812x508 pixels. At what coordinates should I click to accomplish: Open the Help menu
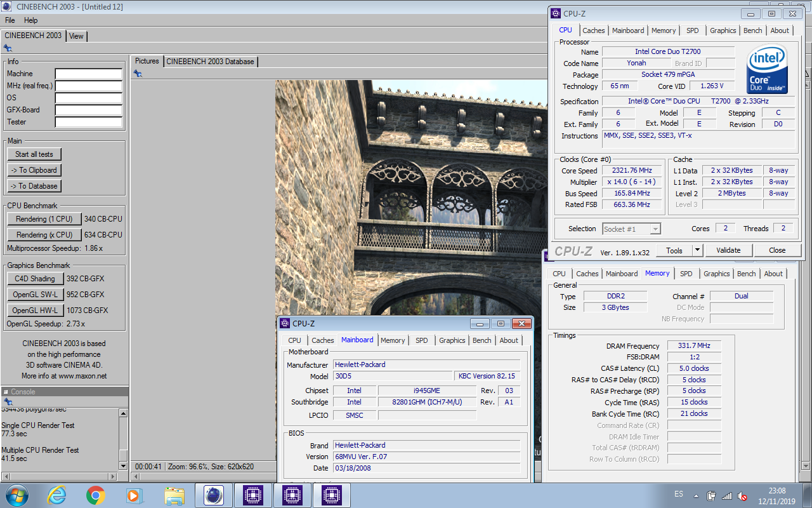31,20
